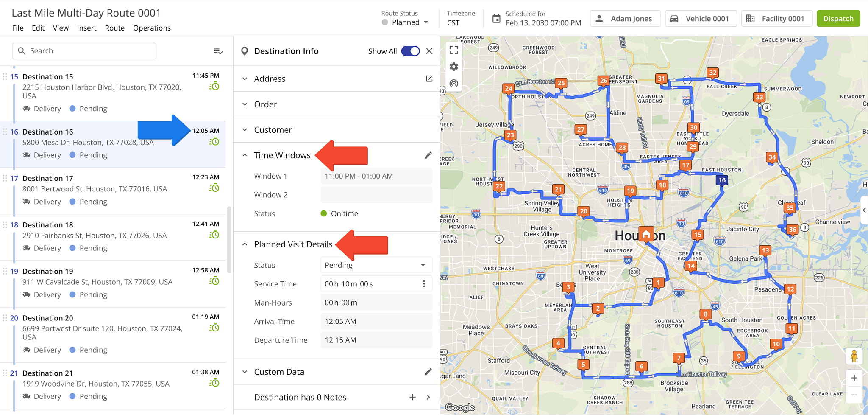Open Address in external link icon
Viewport: 868px width, 415px height.
tap(429, 79)
